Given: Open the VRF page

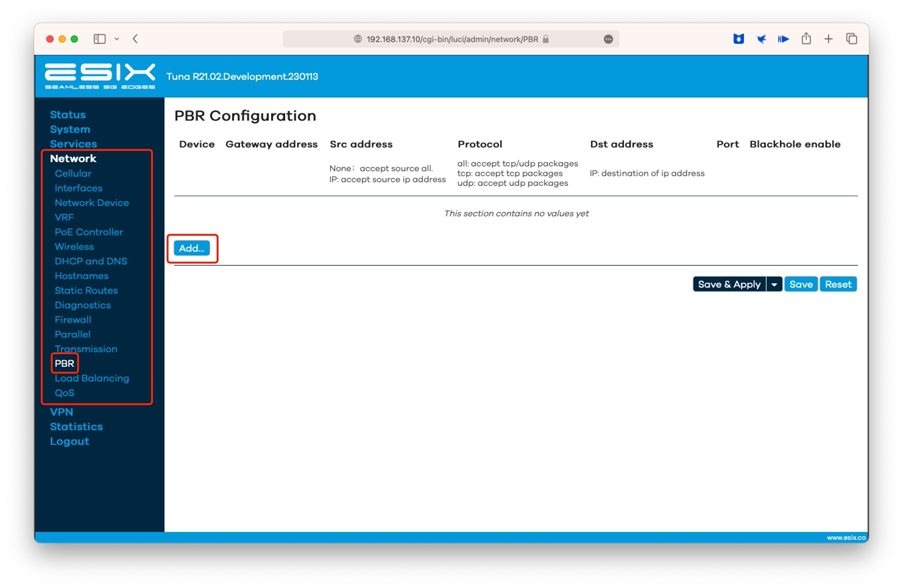Looking at the screenshot, I should 64,218.
